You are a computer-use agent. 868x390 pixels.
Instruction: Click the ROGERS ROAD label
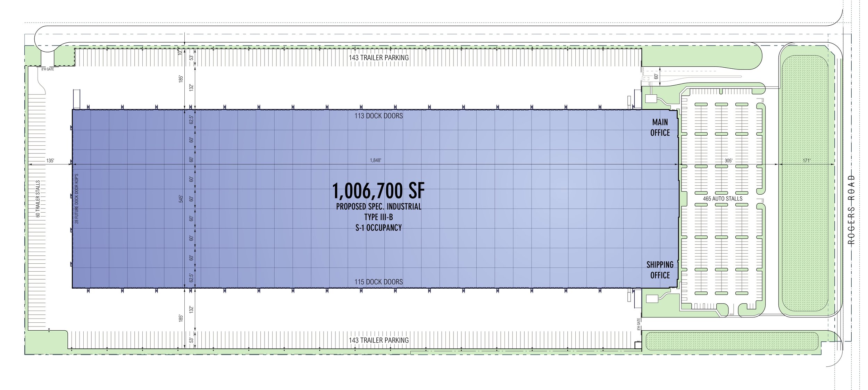(x=851, y=210)
